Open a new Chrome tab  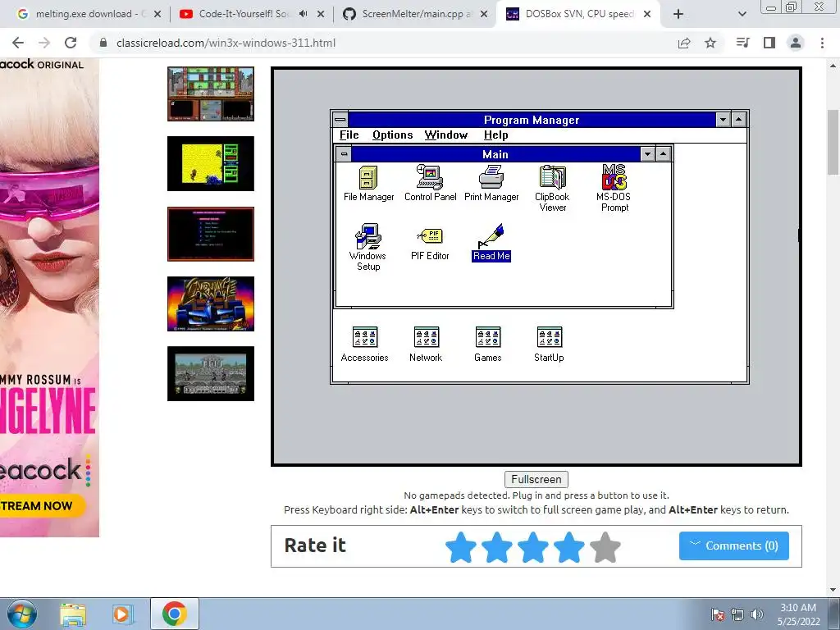678,14
